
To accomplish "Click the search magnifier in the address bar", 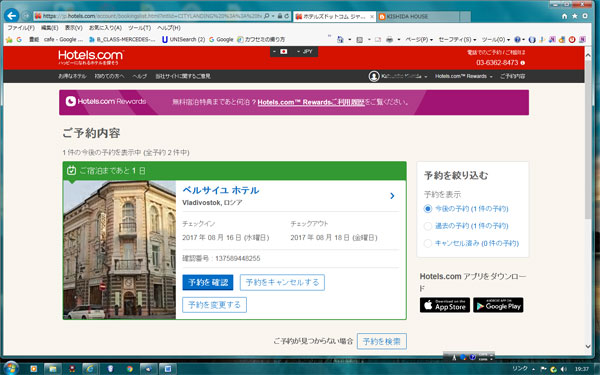I will click(x=267, y=16).
